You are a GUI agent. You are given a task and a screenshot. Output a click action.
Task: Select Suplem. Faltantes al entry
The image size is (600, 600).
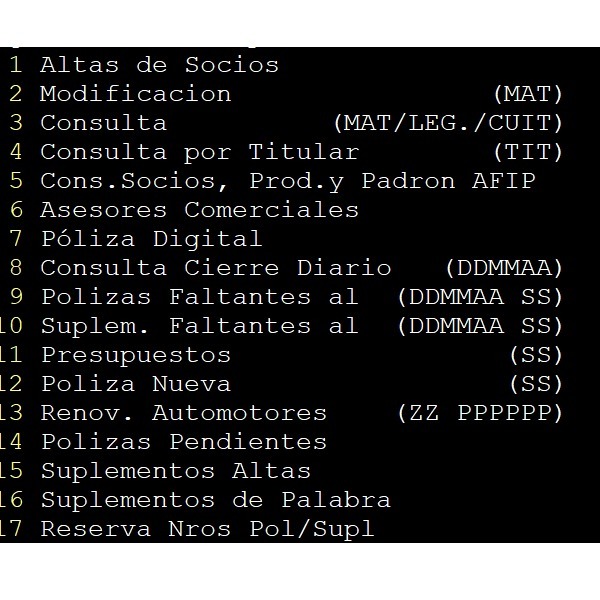coord(200,326)
